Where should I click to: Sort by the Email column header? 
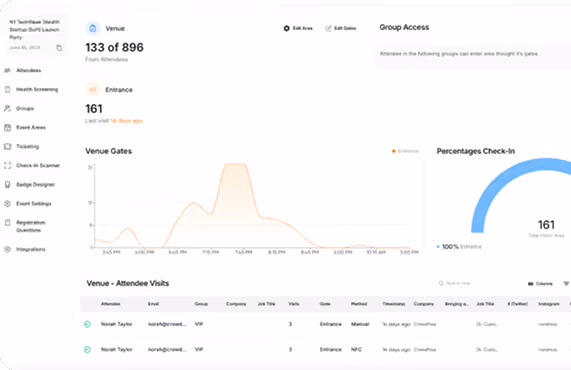pos(153,304)
